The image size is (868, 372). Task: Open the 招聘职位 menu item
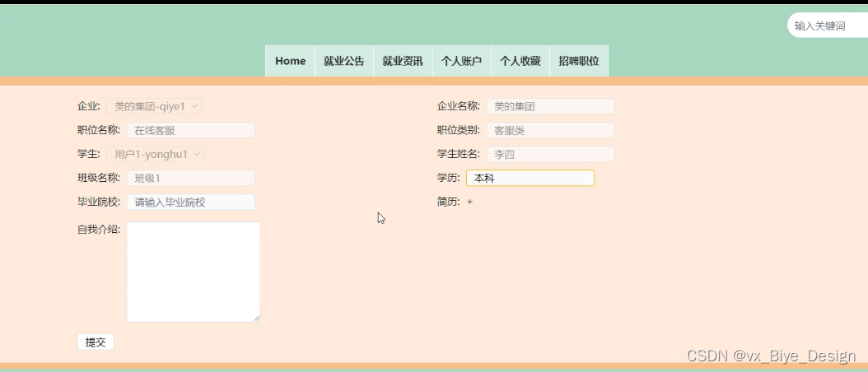coord(579,61)
